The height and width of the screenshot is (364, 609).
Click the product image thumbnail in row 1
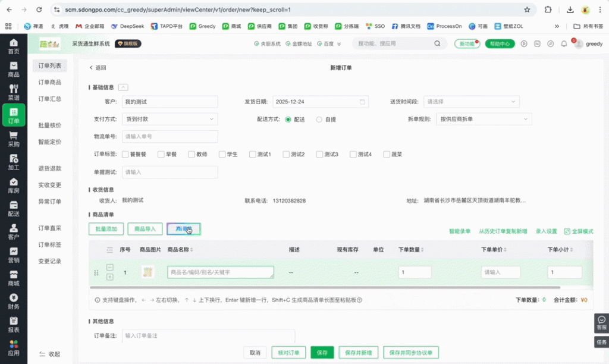click(x=147, y=272)
